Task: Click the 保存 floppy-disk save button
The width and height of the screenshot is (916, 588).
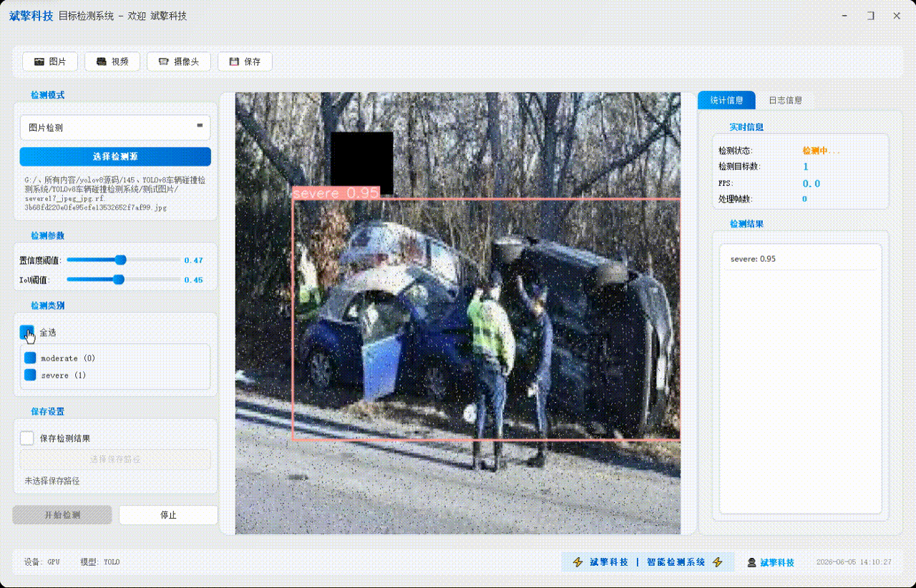Action: click(x=245, y=62)
